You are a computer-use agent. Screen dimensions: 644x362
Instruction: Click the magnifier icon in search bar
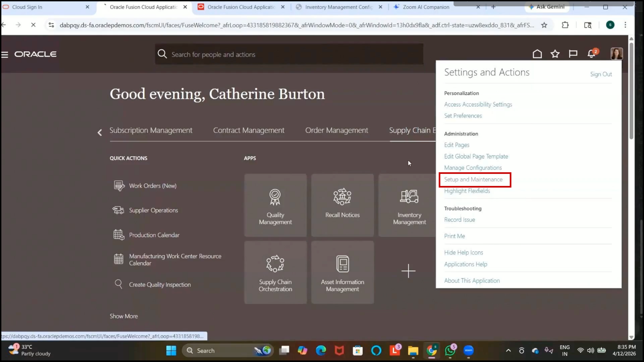click(x=162, y=54)
